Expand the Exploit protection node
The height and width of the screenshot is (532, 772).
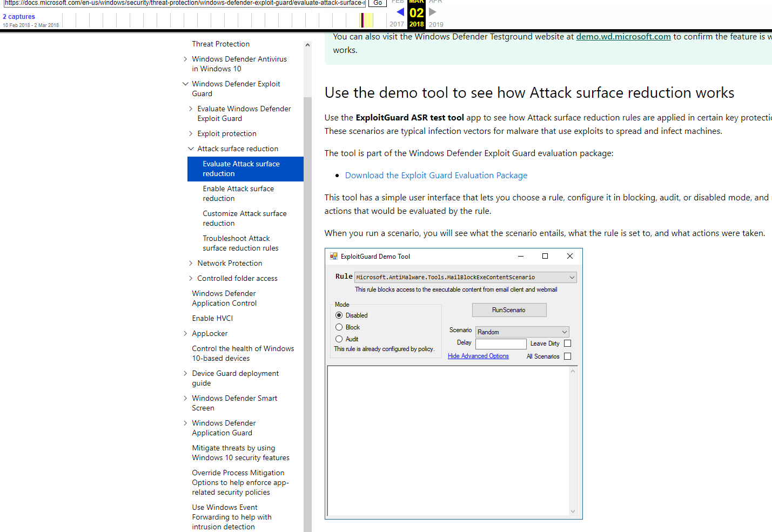(191, 133)
